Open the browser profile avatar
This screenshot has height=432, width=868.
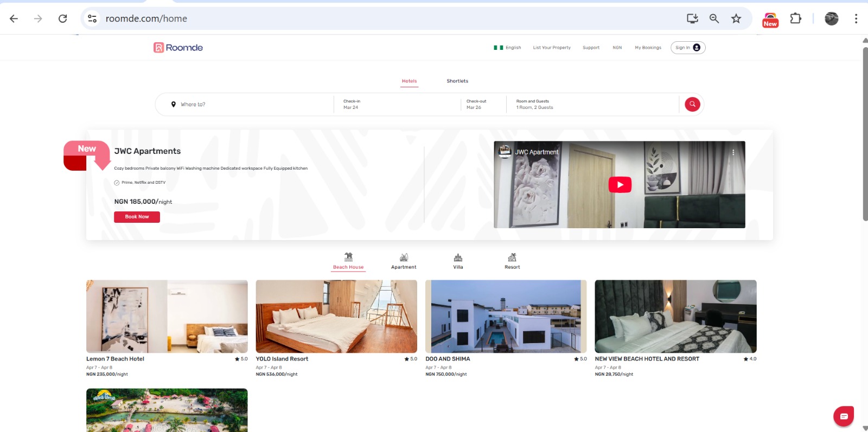pyautogui.click(x=832, y=18)
